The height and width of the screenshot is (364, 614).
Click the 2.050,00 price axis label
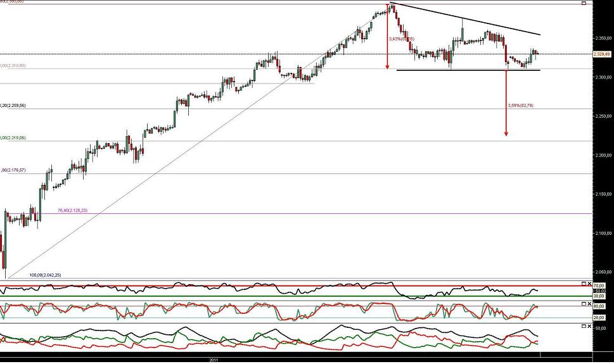[603, 272]
